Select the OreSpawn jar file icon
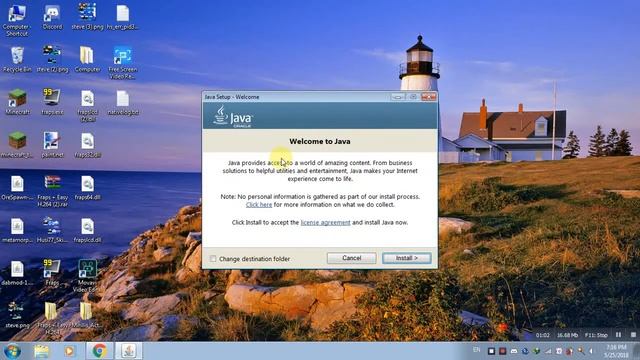Screen dimensions: 640x360 point(17,188)
